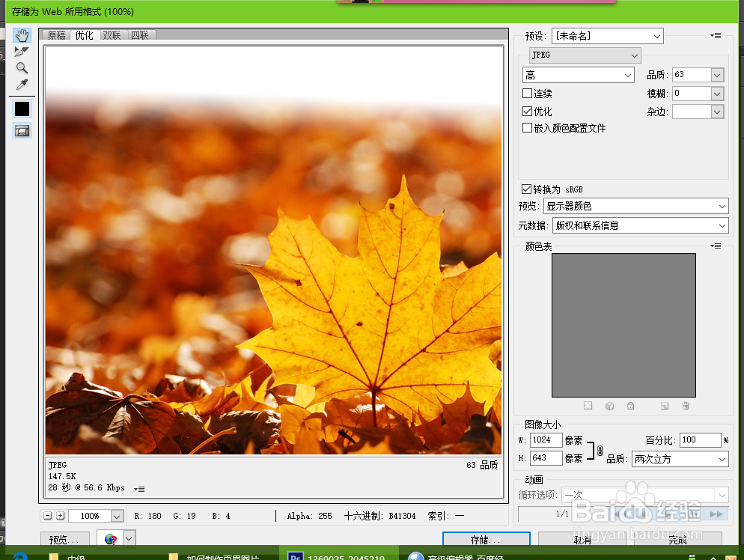Open the 两次立方 resample quality dropdown
The width and height of the screenshot is (744, 560).
[680, 459]
